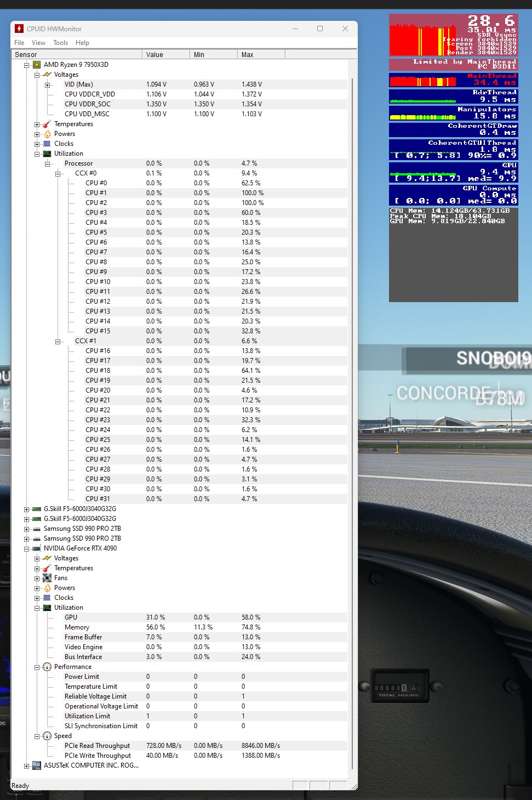This screenshot has width=532, height=800.
Task: Collapse the CCX #1 node
Action: (x=58, y=341)
